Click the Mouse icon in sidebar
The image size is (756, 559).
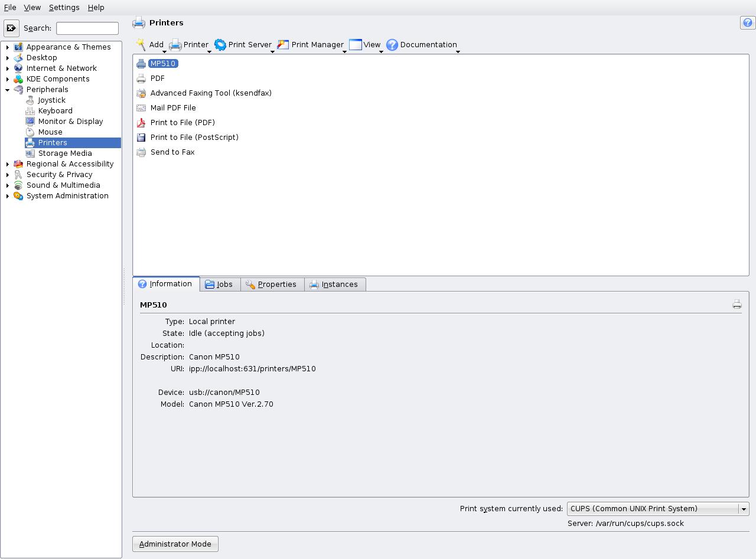pos(30,132)
